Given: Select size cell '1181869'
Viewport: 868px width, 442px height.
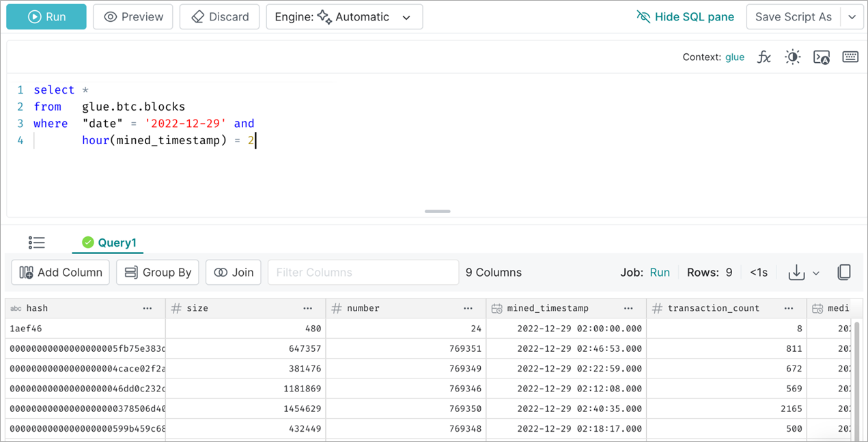Looking at the screenshot, I should pos(246,389).
